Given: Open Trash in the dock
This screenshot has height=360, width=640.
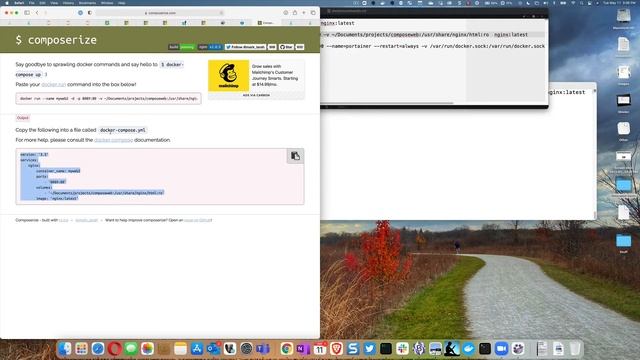Looking at the screenshot, I should [575, 349].
